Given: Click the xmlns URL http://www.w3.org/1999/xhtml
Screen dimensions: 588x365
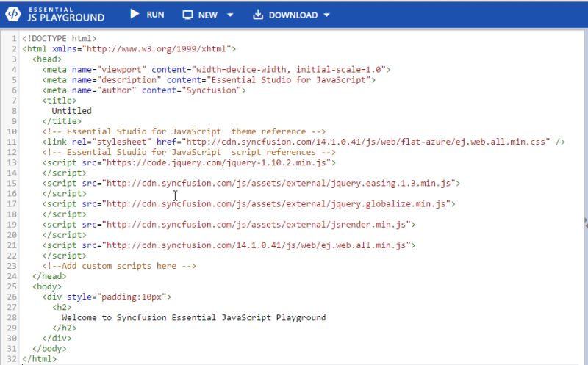Looking at the screenshot, I should [157, 48].
